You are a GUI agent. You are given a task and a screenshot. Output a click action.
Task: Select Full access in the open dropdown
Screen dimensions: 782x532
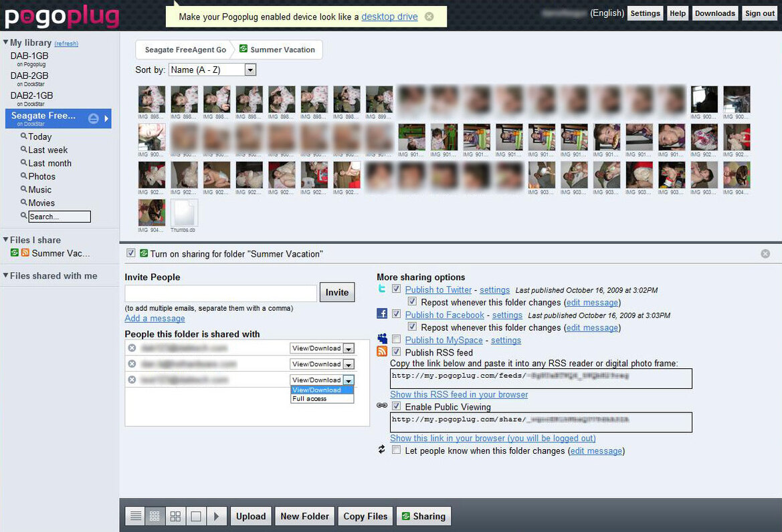pyautogui.click(x=322, y=398)
